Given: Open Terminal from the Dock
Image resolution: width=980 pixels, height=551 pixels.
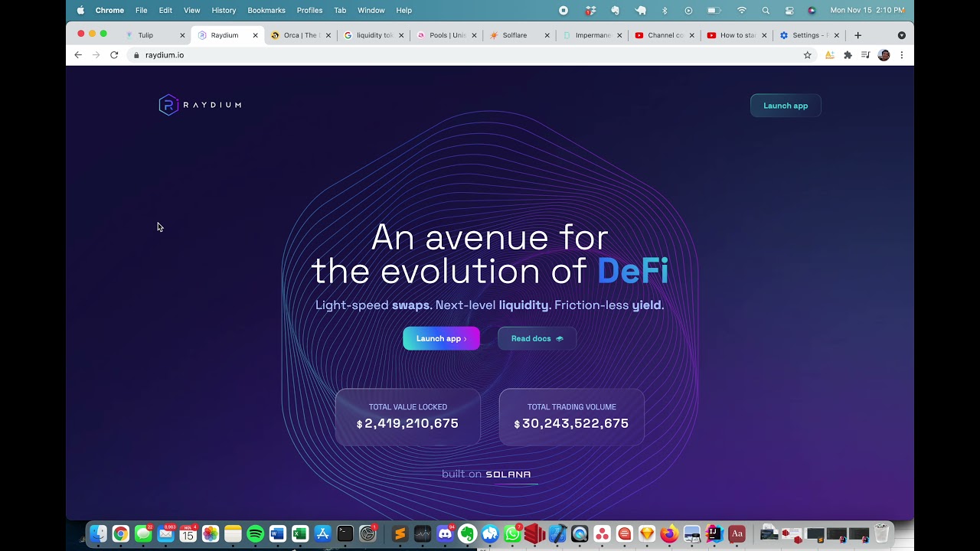Looking at the screenshot, I should (x=345, y=533).
